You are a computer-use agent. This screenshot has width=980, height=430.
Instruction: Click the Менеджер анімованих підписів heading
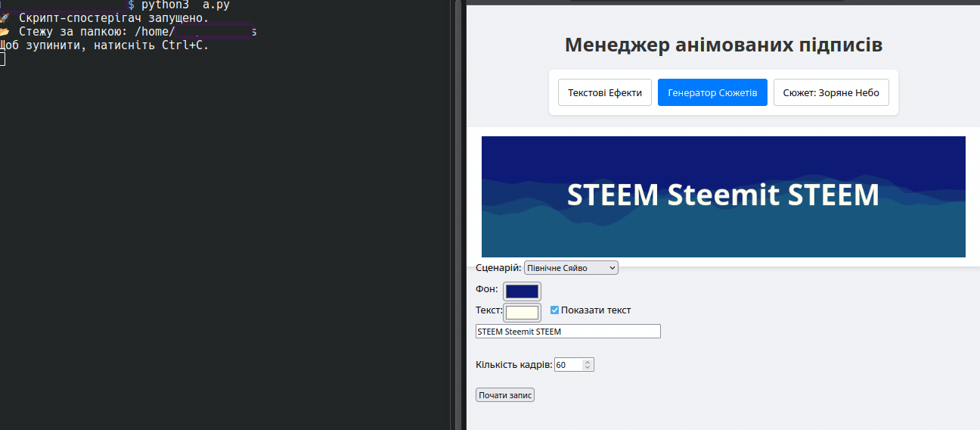723,45
